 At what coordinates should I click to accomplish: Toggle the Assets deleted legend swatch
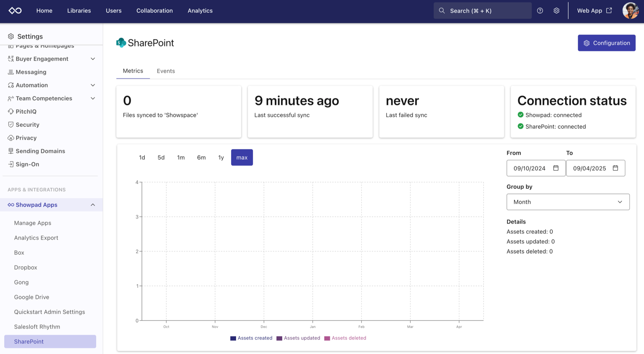327,338
